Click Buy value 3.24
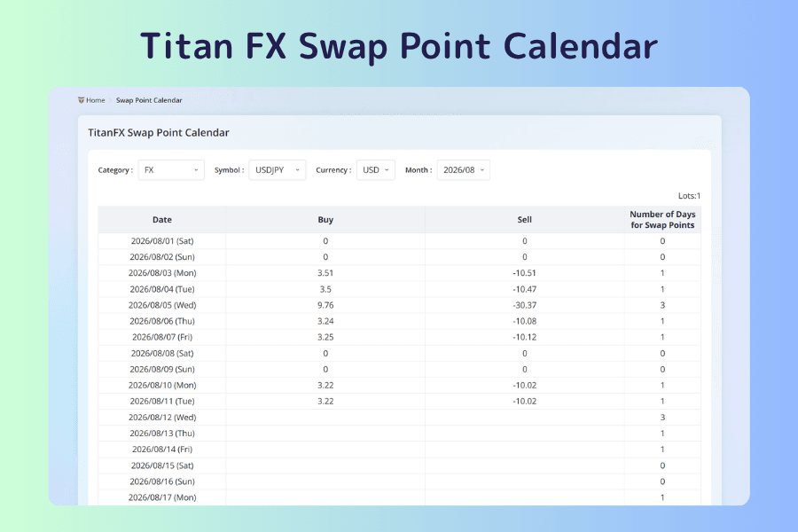The width and height of the screenshot is (798, 532). point(325,321)
